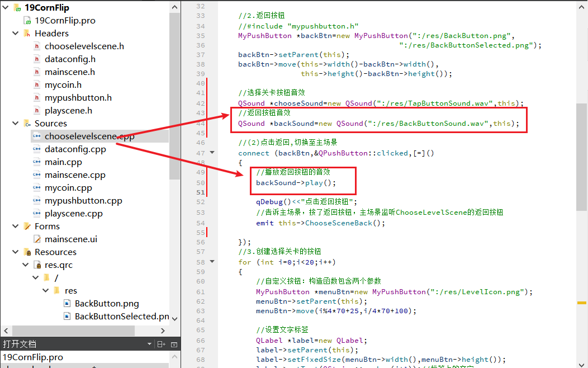Click line number 51 in the gutter

tap(201, 192)
